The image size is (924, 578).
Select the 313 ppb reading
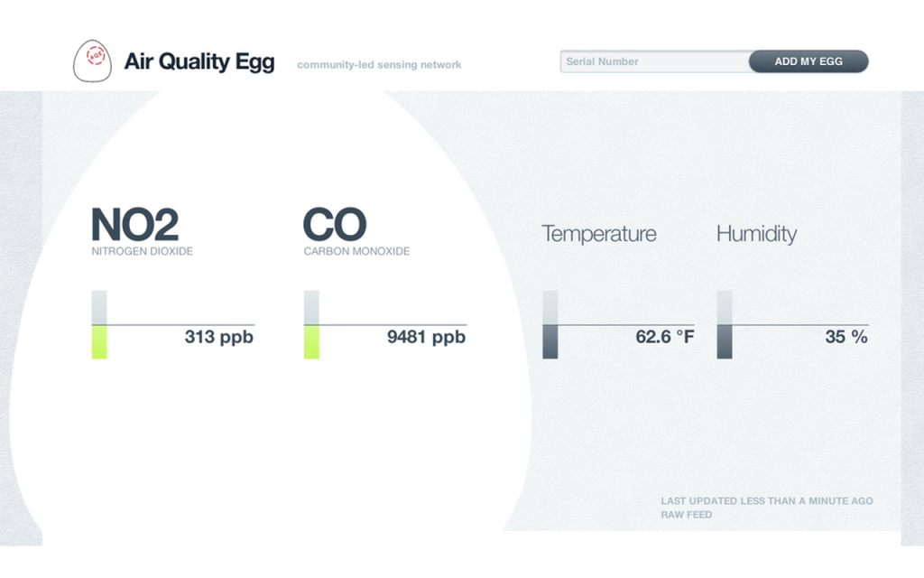point(218,337)
